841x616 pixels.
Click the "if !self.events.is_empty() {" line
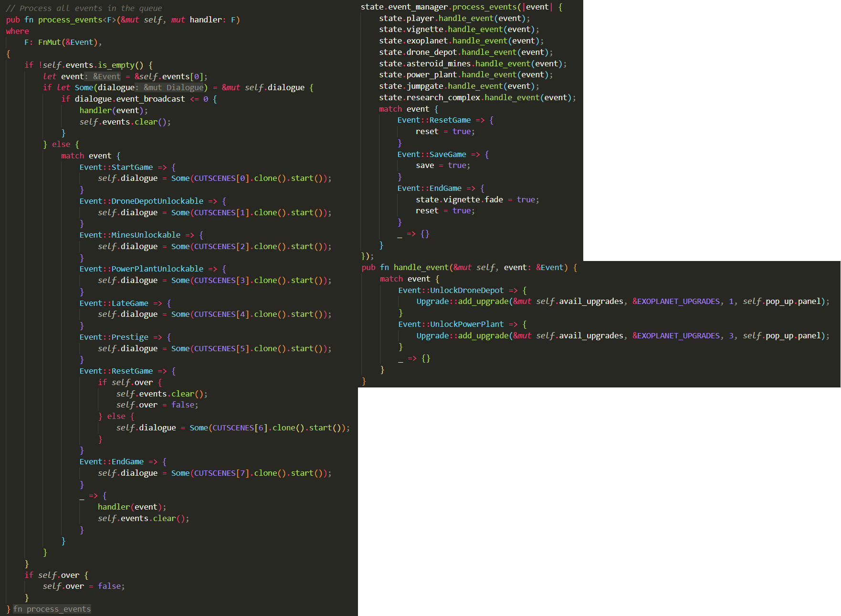[89, 65]
